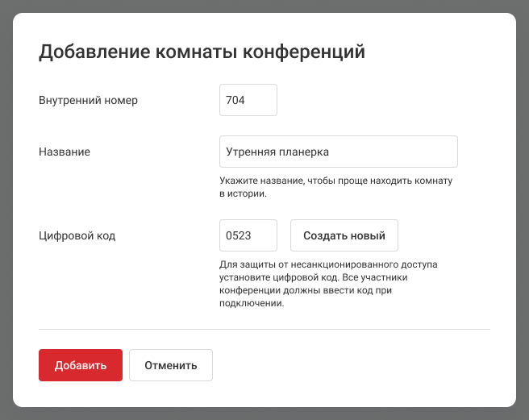Click the red Добавить button

tap(80, 364)
